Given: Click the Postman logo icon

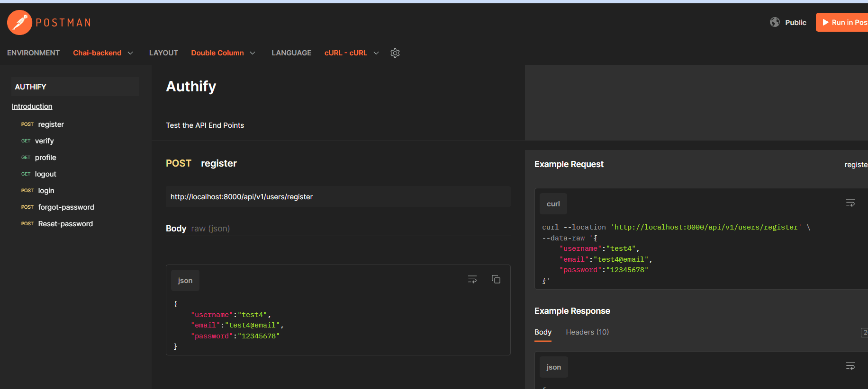Looking at the screenshot, I should click(x=19, y=22).
